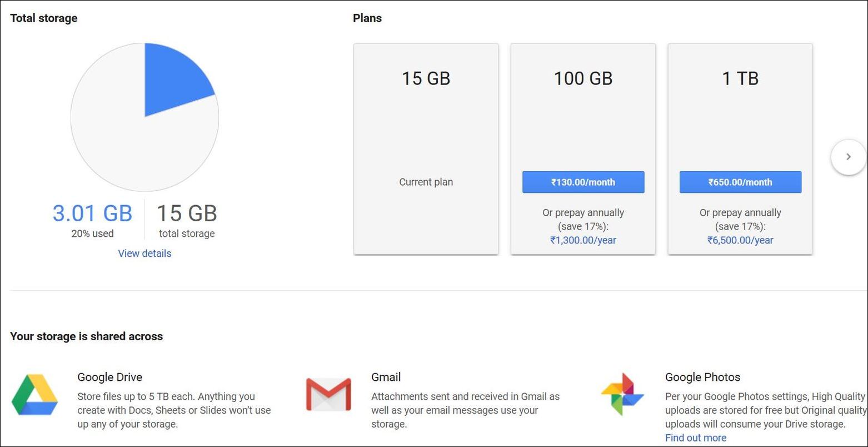
Task: Click the Google Photos section heading
Action: pos(702,377)
